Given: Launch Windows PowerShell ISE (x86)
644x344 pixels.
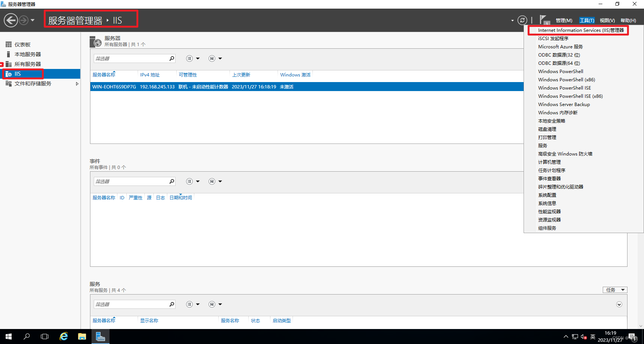Looking at the screenshot, I should pyautogui.click(x=570, y=96).
